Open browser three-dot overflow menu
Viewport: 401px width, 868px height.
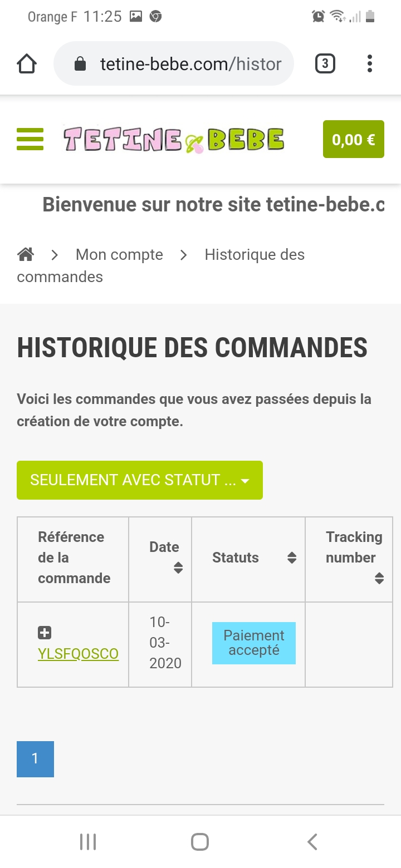(x=369, y=64)
